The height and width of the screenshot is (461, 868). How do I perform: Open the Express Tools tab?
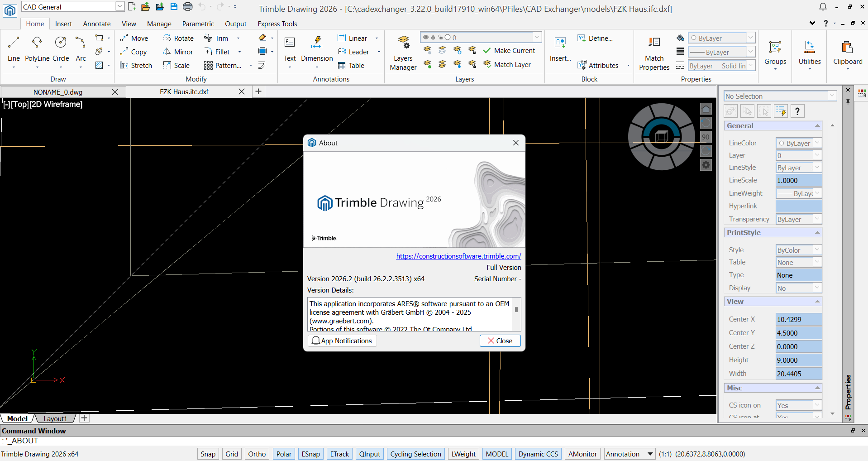(x=277, y=24)
